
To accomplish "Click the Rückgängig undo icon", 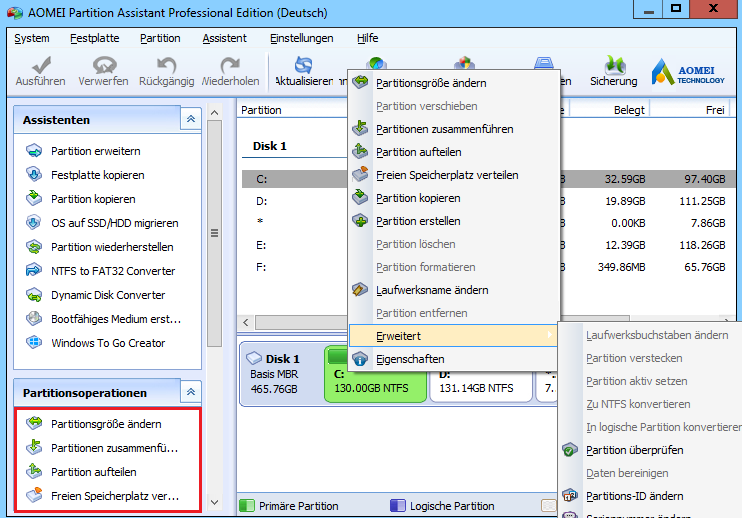I will [x=166, y=65].
